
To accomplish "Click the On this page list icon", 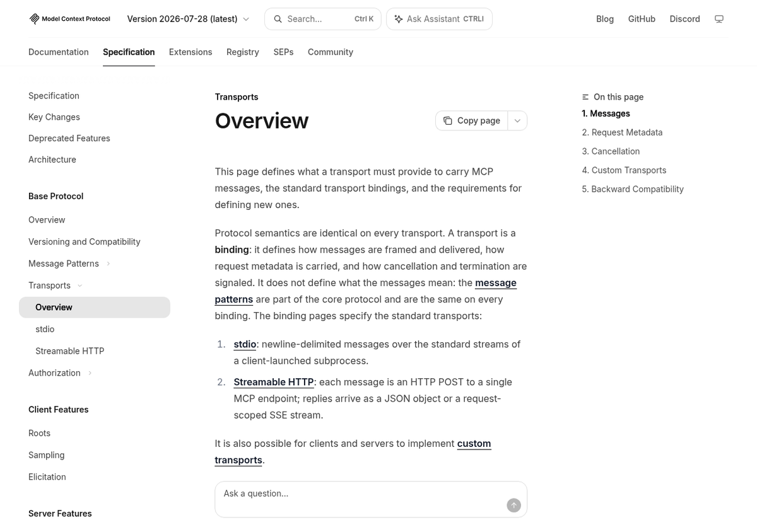I will pyautogui.click(x=585, y=97).
